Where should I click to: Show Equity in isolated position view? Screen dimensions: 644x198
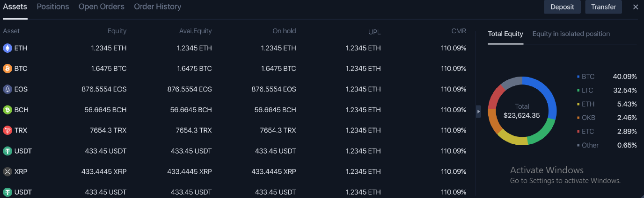click(571, 34)
